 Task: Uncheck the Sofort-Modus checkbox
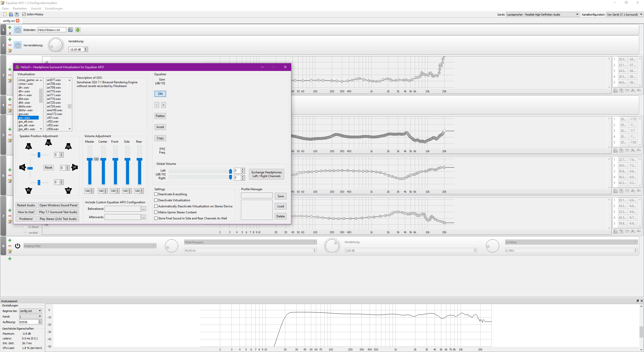24,14
